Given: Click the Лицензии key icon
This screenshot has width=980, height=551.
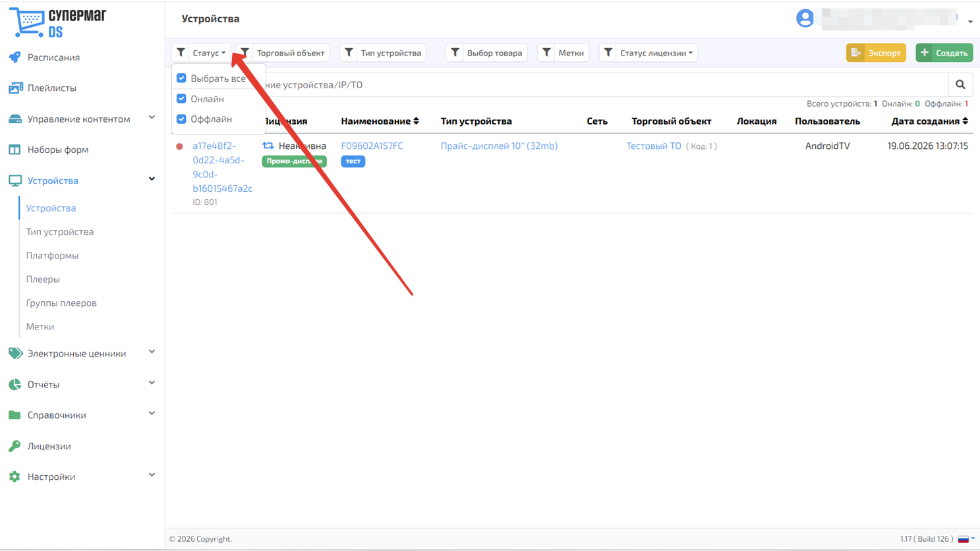Looking at the screenshot, I should click(x=14, y=446).
